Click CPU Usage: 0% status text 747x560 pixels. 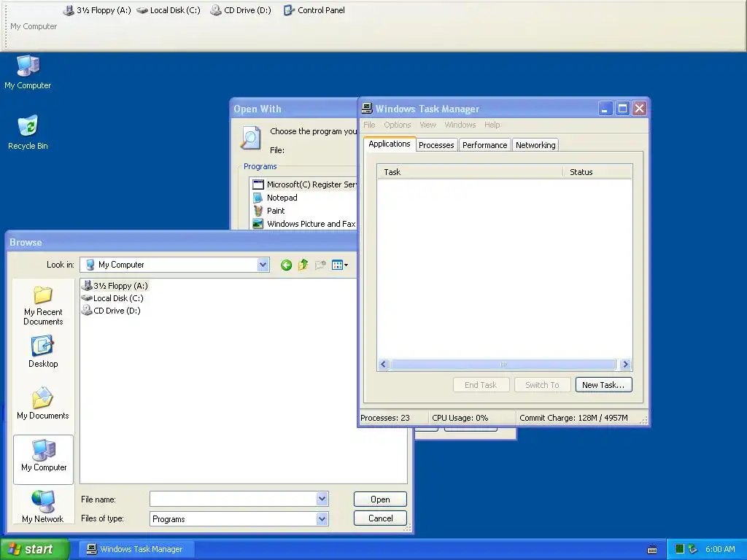[x=460, y=418]
